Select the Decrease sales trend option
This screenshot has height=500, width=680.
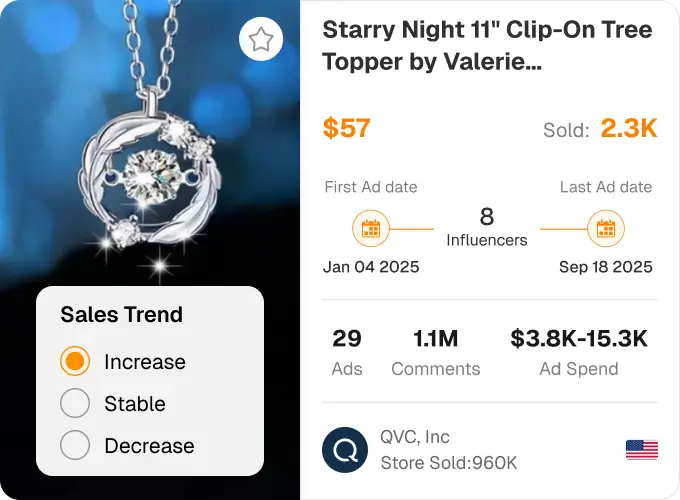click(x=75, y=446)
